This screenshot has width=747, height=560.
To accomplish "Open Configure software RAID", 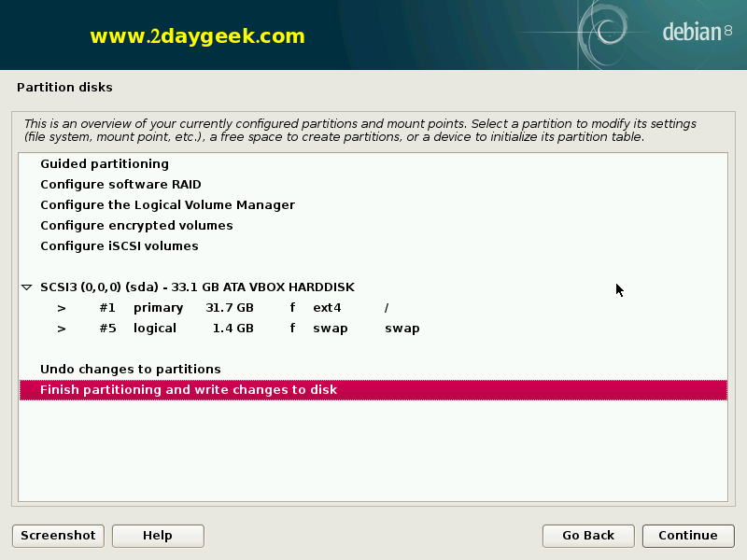I will tap(373, 184).
